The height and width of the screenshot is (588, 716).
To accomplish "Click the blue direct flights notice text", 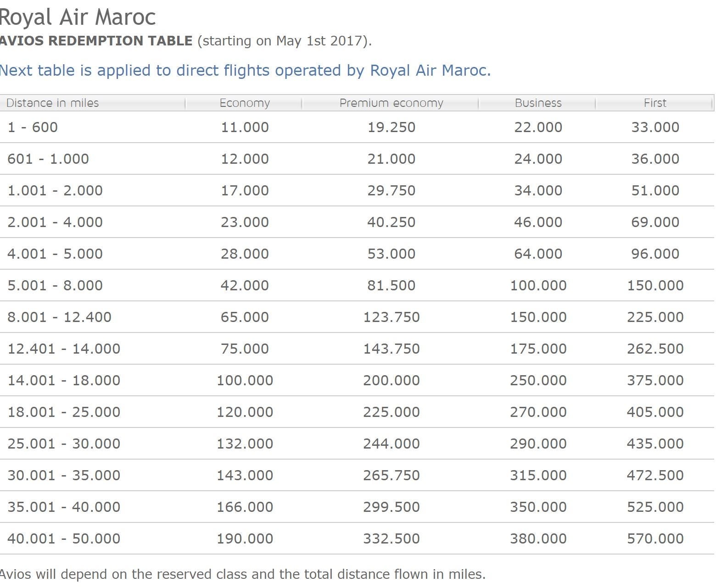I will point(245,70).
